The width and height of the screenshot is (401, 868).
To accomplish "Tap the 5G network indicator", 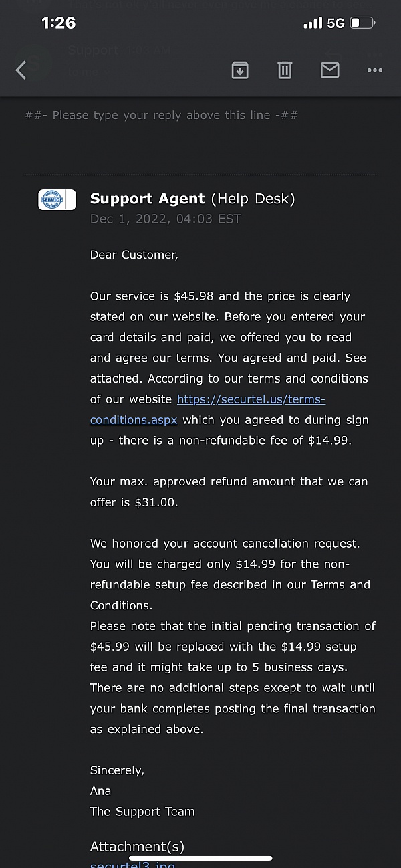I will 336,23.
